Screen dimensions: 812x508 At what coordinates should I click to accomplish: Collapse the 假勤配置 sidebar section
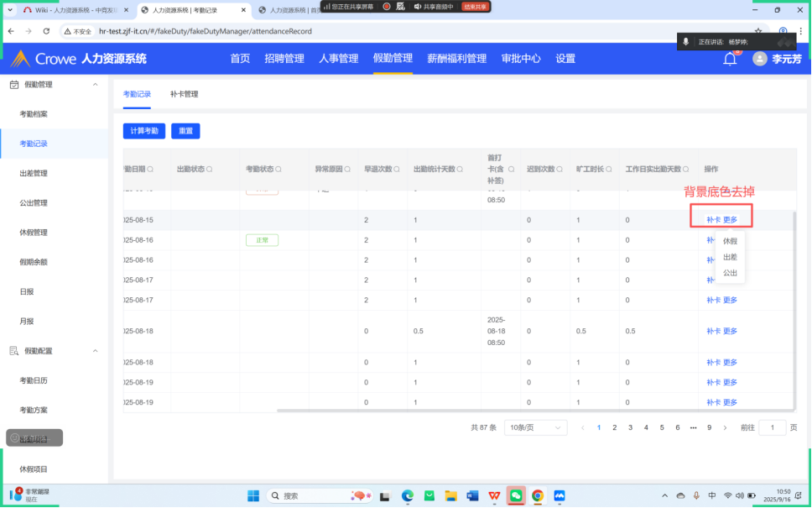95,351
